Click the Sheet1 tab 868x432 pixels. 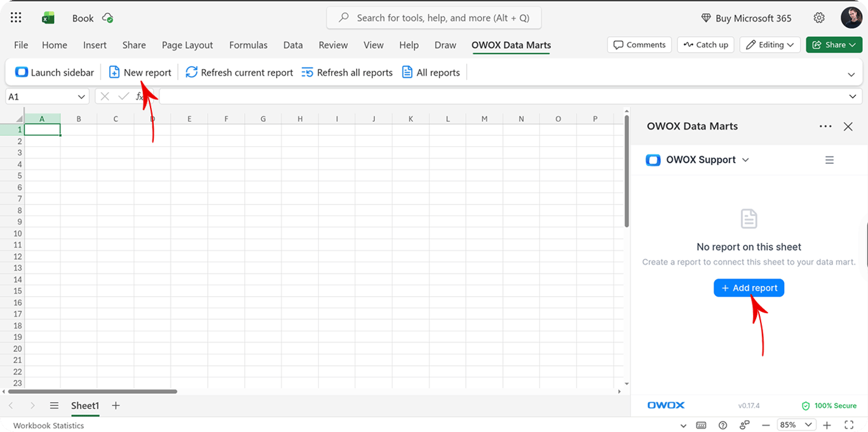tap(85, 405)
